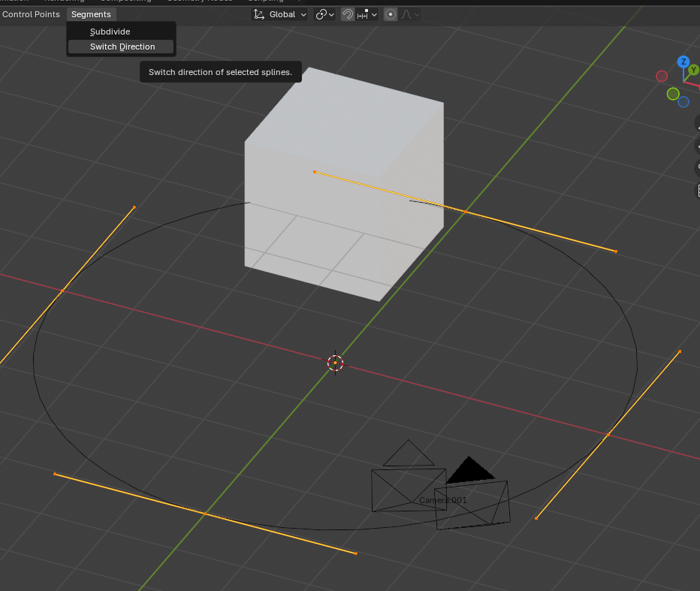The image size is (700, 591).
Task: Choose Subdivide from Segments menu
Action: (x=110, y=32)
